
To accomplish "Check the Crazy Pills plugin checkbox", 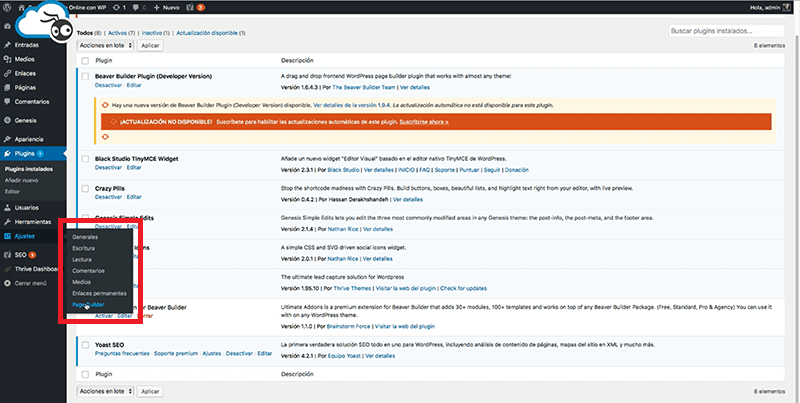I will (x=85, y=189).
